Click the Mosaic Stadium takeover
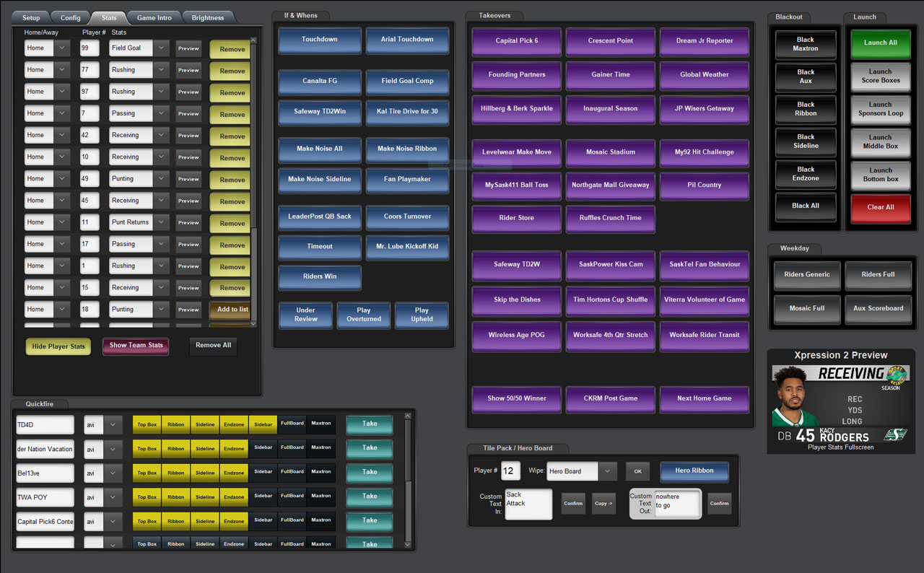This screenshot has height=573, width=924. pos(611,152)
